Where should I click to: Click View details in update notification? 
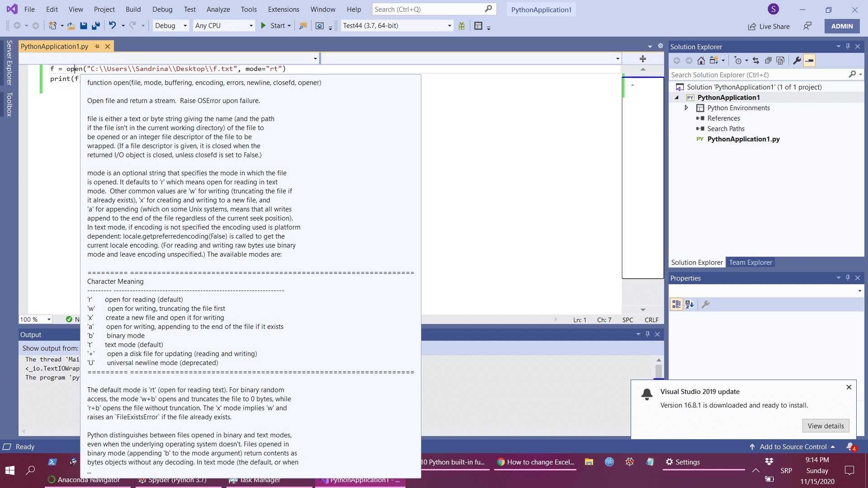tap(826, 426)
